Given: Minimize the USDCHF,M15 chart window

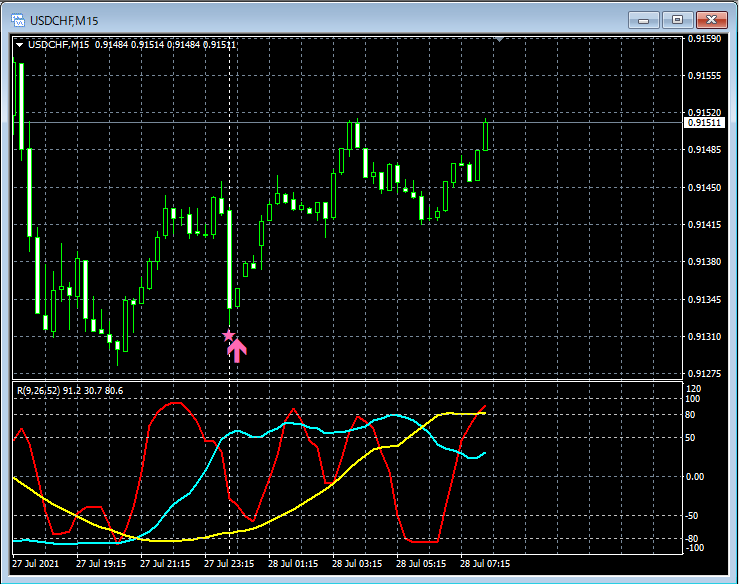Looking at the screenshot, I should tap(643, 20).
